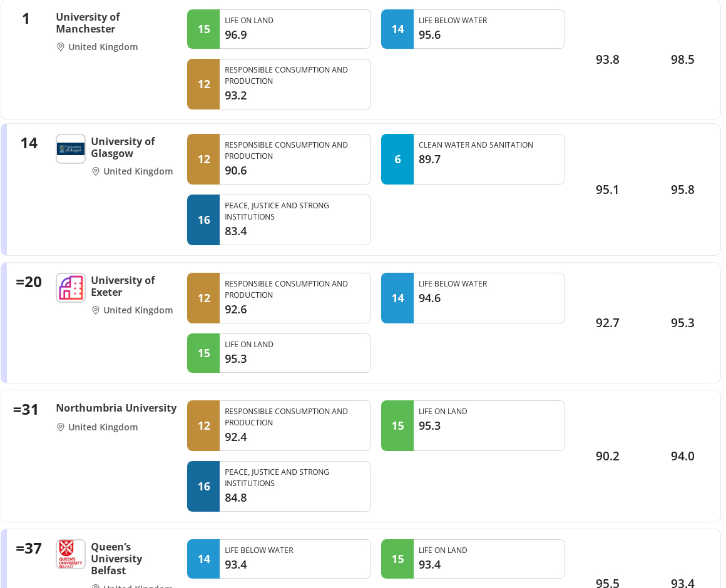Click SDG 6 Clean Water badge for Glasgow
Screen dimensions: 726x588
[x=397, y=159]
